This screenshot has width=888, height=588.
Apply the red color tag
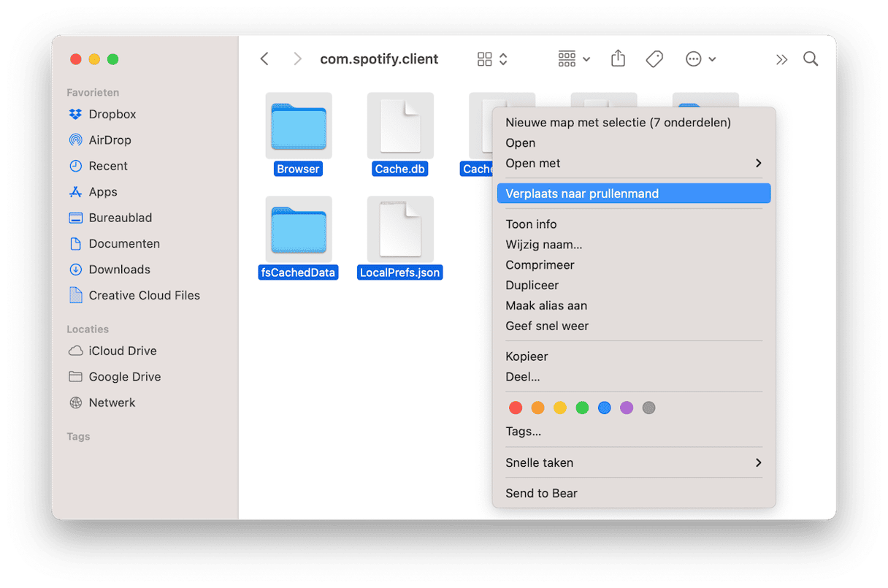coord(516,408)
